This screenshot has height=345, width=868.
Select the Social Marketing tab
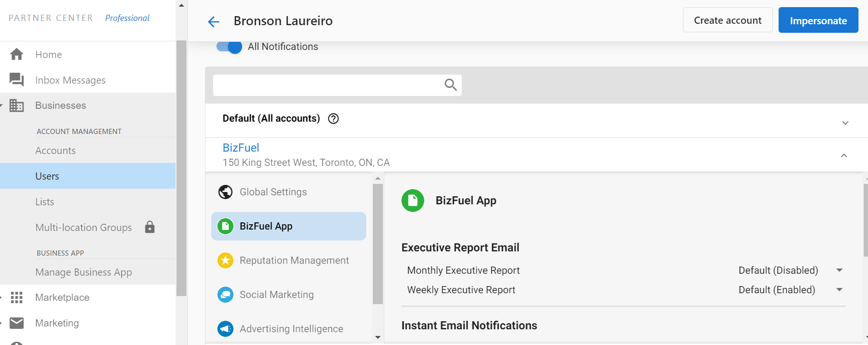tap(289, 295)
